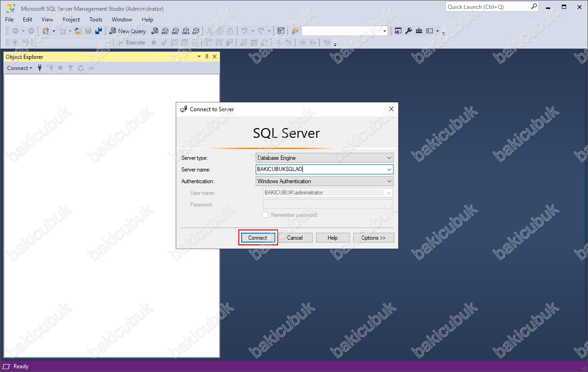Open the Connect dropdown in Object Explorer
The image size is (588, 372).
point(20,68)
